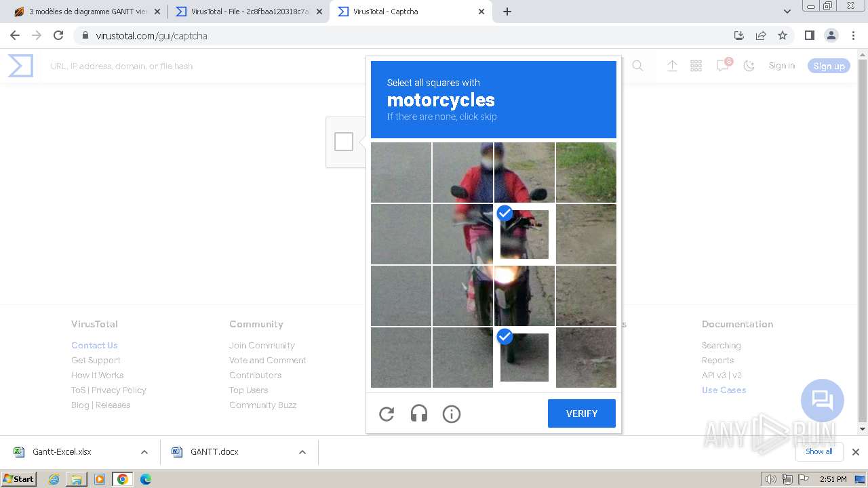Reload the captcha challenge
Screen dimensions: 868x488
[387, 413]
